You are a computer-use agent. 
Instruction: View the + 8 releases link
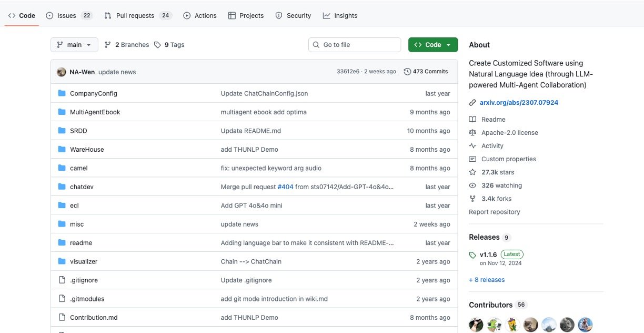pyautogui.click(x=487, y=280)
